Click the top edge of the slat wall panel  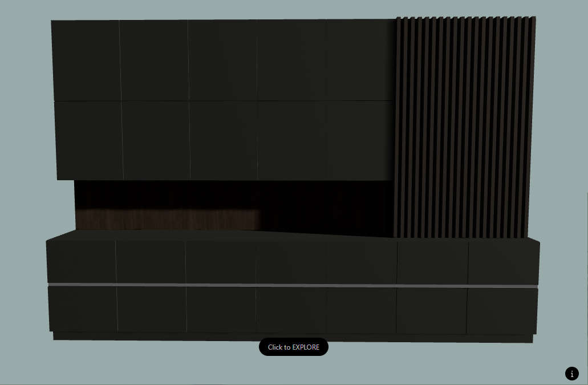point(465,19)
